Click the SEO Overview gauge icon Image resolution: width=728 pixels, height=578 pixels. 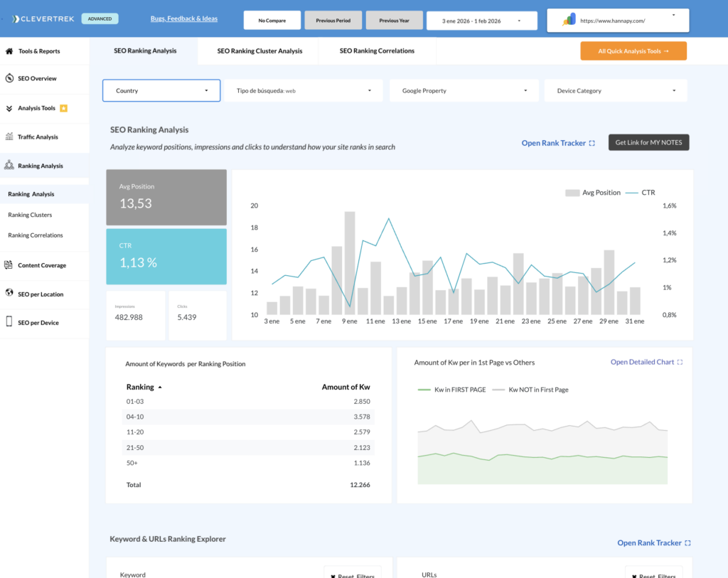click(9, 78)
